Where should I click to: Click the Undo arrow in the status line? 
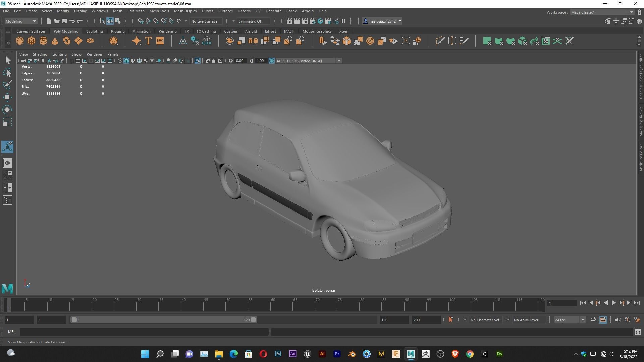[x=72, y=21]
